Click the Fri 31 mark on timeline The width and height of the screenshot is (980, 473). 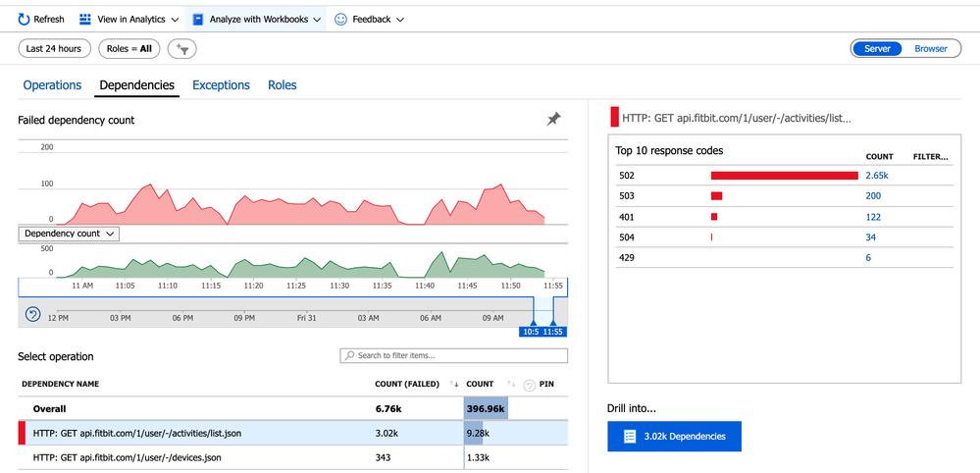pos(306,318)
